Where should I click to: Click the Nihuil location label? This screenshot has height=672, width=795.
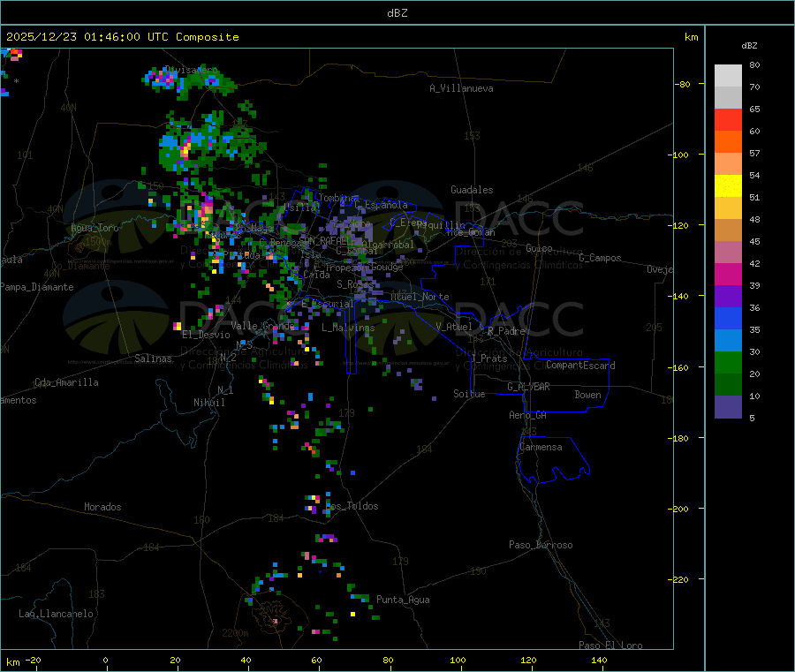(x=208, y=403)
